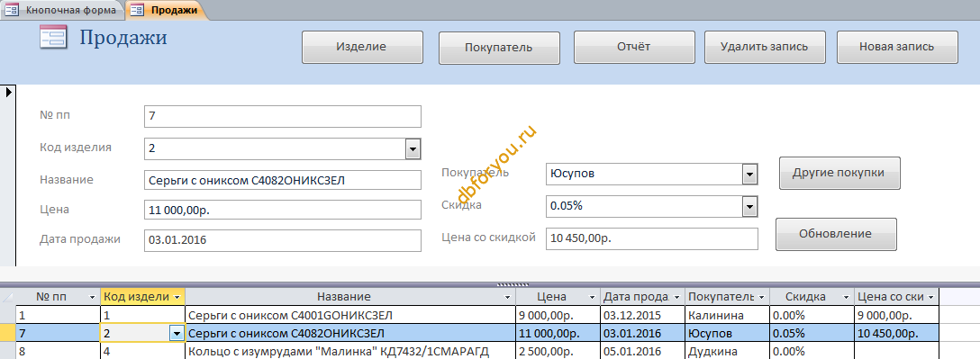The image size is (980, 359).
Task: Click the Кольцо с изумрудами "Малинка" cell
Action: [x=350, y=352]
